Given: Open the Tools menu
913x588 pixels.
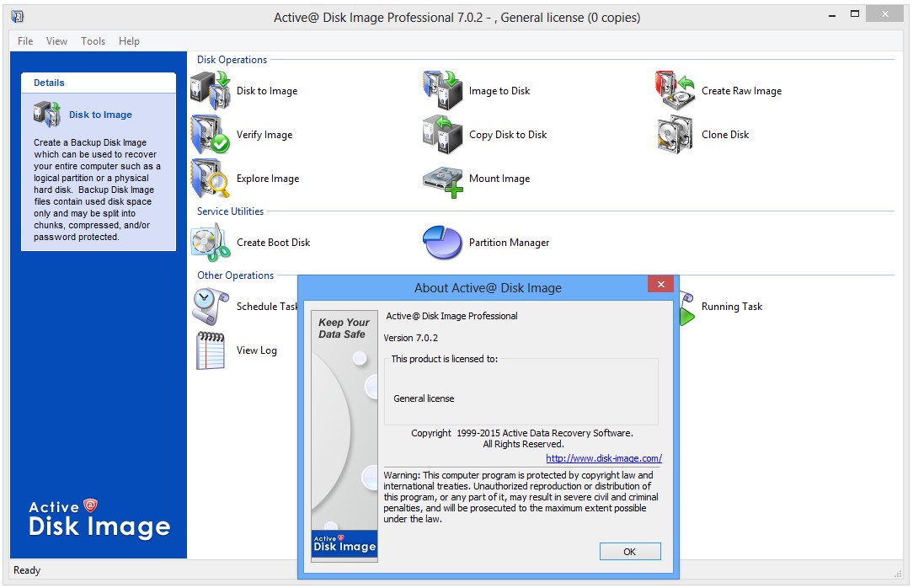Looking at the screenshot, I should click(x=93, y=40).
